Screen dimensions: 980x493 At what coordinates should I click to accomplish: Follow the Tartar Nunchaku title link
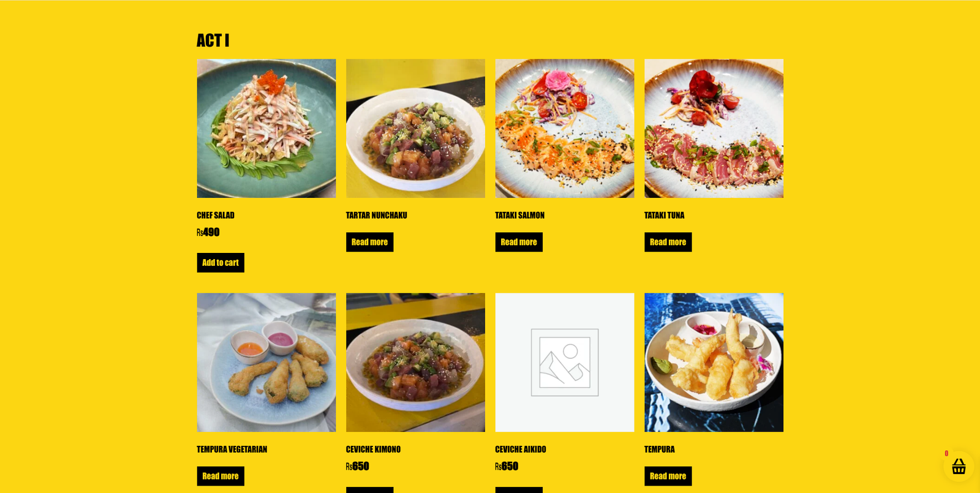coord(377,216)
